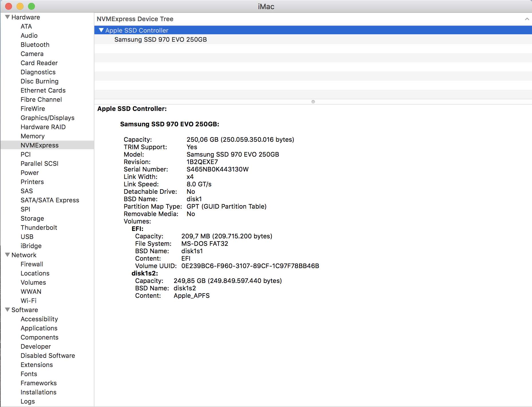Select Locations under Network

tap(35, 273)
